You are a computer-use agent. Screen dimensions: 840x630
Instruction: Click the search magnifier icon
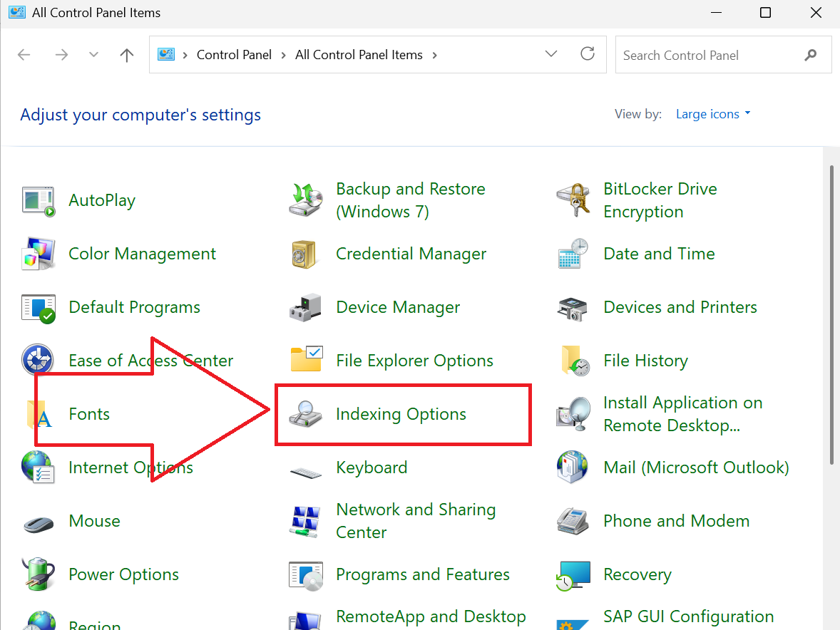(811, 55)
